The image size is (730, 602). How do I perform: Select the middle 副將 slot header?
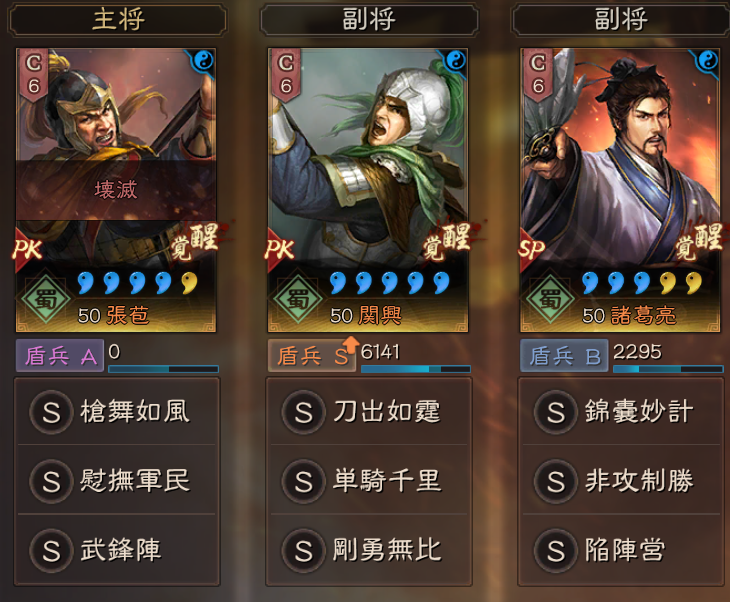369,20
